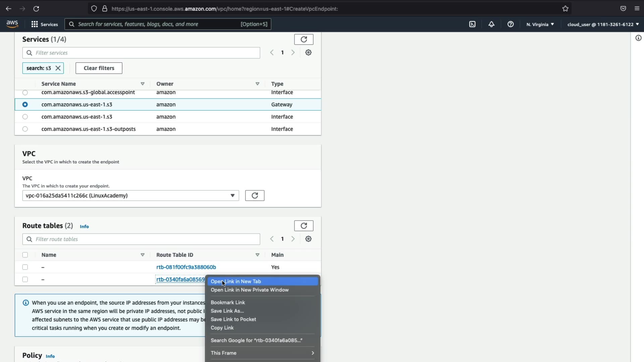Refresh the Route tables list
Image resolution: width=644 pixels, height=362 pixels.
(x=304, y=226)
